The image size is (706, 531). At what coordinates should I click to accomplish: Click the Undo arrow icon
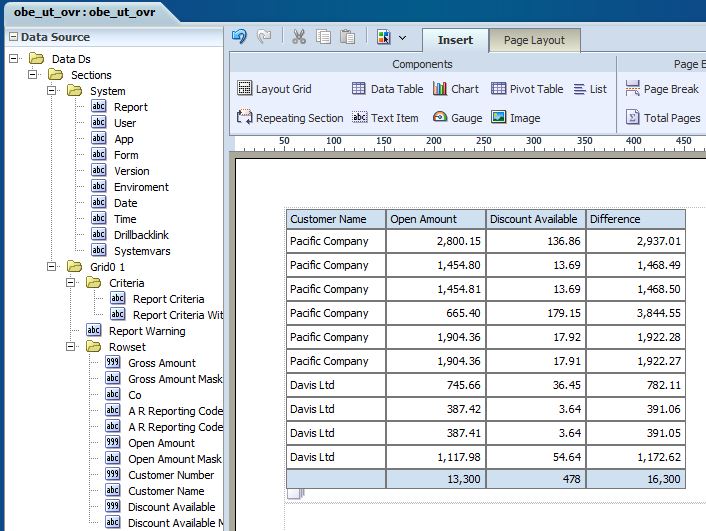click(240, 36)
